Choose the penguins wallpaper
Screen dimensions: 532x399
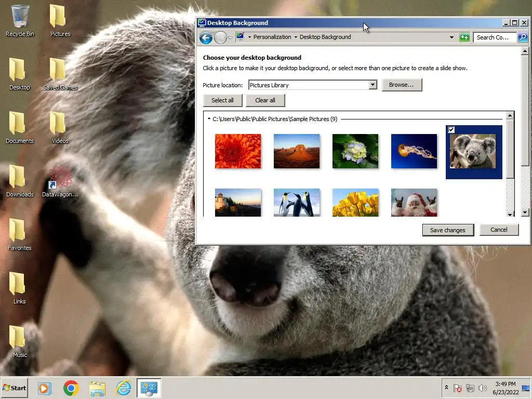tap(297, 203)
